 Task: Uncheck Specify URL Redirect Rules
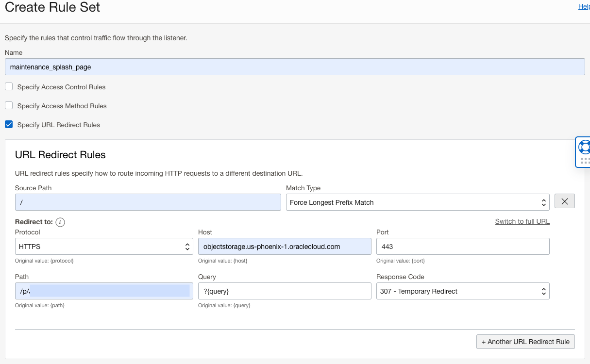[x=9, y=125]
